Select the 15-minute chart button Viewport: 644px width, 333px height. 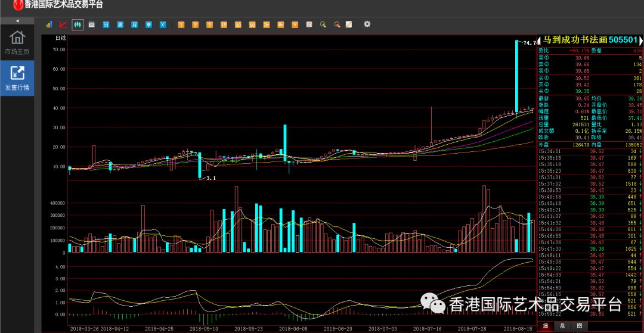click(x=224, y=24)
